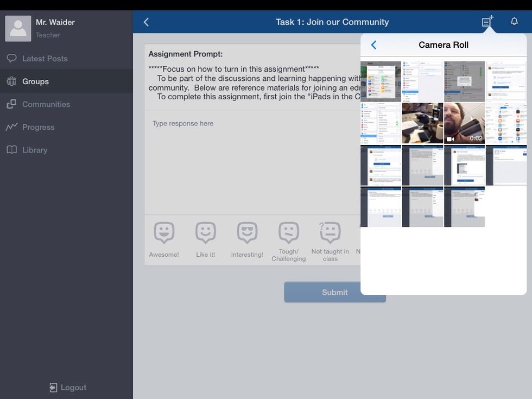Image resolution: width=532 pixels, height=399 pixels.
Task: Select the video thumbnail showing 0:02
Action: 464,123
